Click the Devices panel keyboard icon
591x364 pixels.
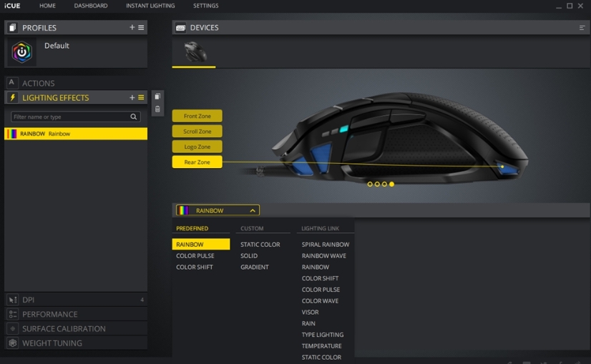(180, 27)
